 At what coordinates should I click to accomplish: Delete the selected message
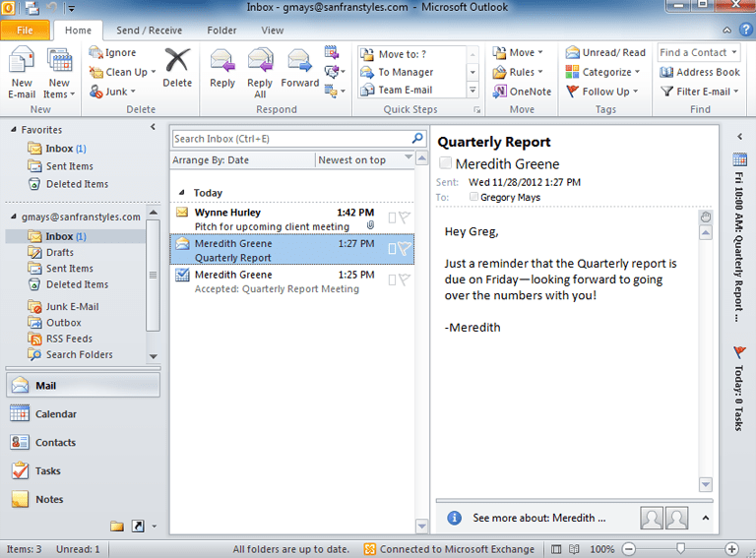177,68
